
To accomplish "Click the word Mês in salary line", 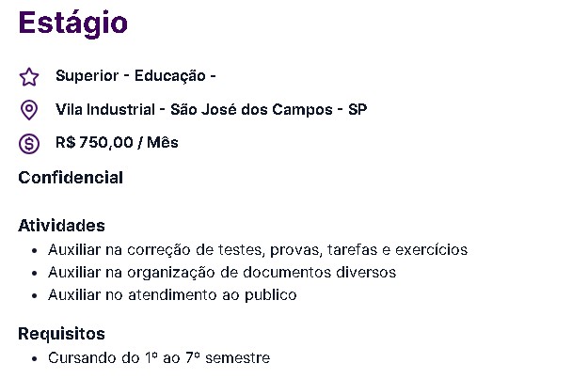I will point(163,142).
